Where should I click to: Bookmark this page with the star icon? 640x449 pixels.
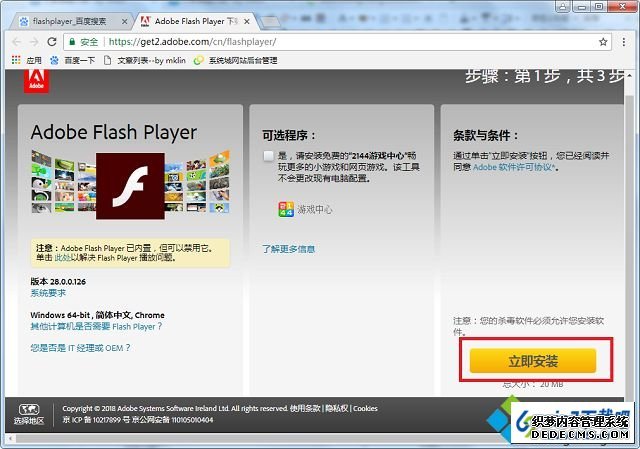click(x=603, y=42)
